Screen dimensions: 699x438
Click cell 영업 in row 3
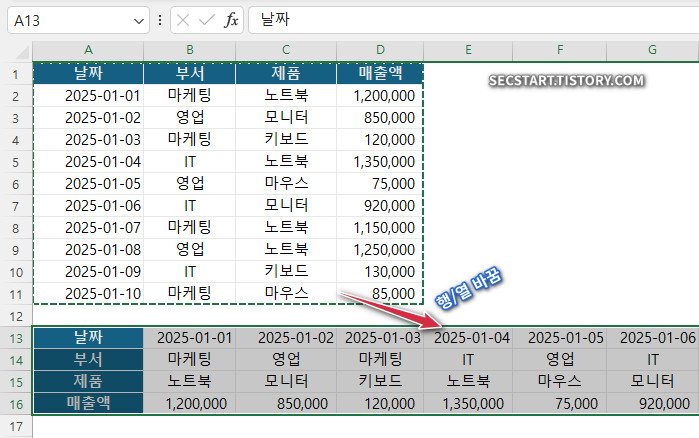coord(189,118)
